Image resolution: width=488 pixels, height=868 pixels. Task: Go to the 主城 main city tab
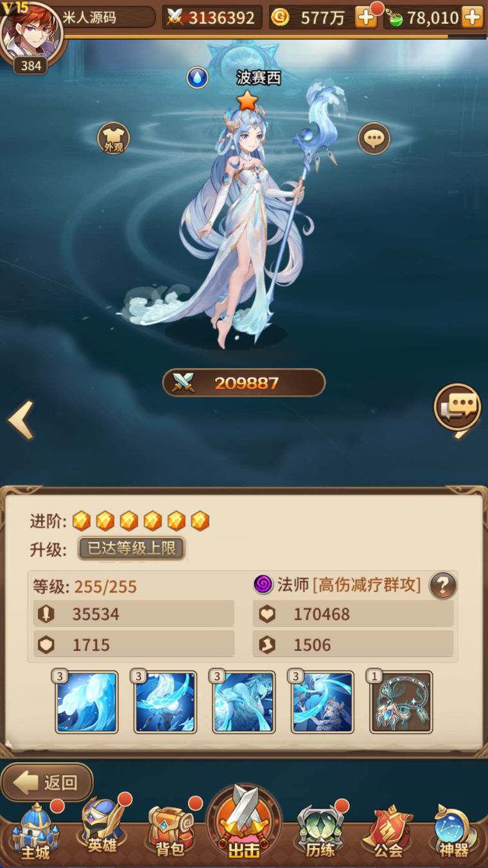click(x=36, y=832)
